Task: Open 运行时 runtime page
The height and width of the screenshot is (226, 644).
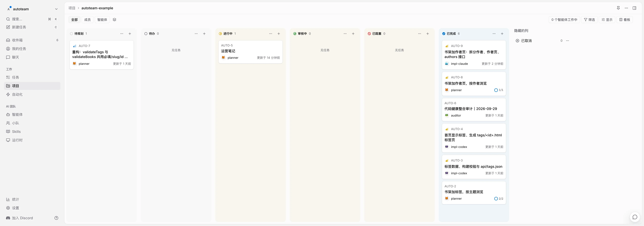Action: (x=32, y=140)
